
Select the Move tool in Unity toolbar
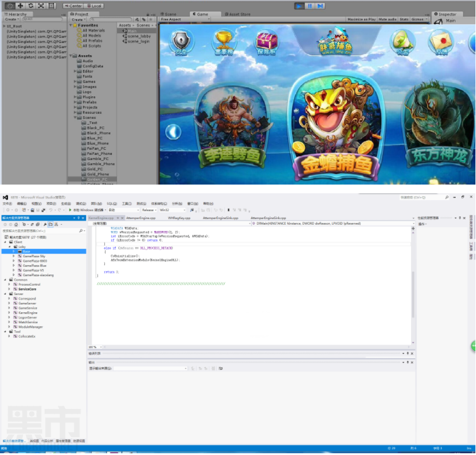tap(20, 6)
